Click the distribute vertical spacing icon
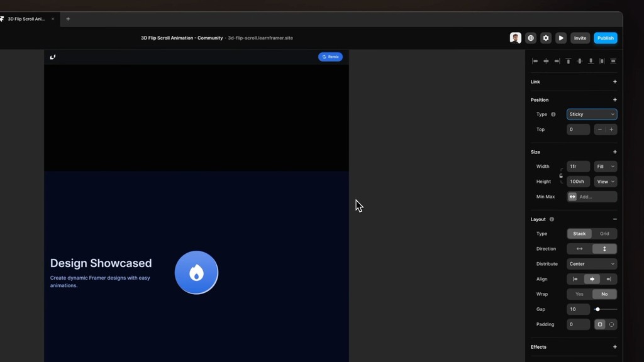The image size is (644, 362). 613,61
